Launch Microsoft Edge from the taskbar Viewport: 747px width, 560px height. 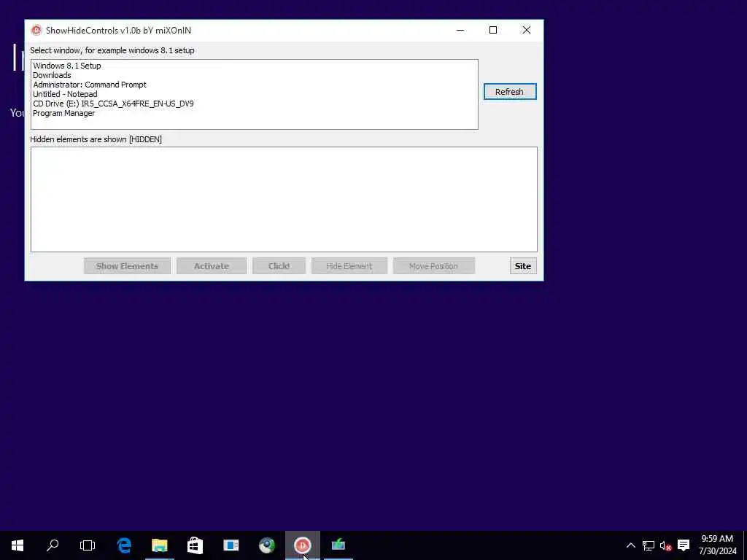(124, 545)
